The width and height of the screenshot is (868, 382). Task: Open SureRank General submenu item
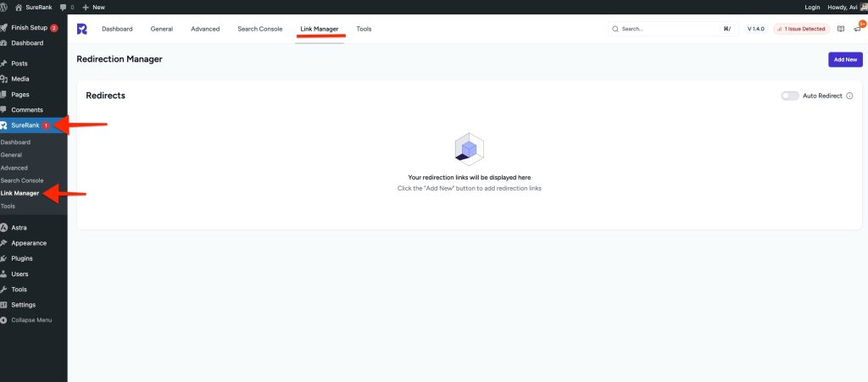11,155
